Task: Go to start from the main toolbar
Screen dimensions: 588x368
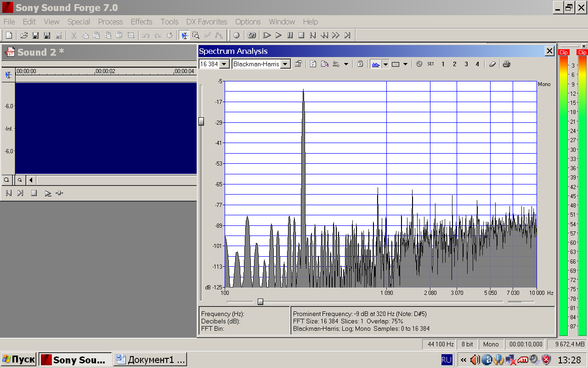Action: coord(313,35)
